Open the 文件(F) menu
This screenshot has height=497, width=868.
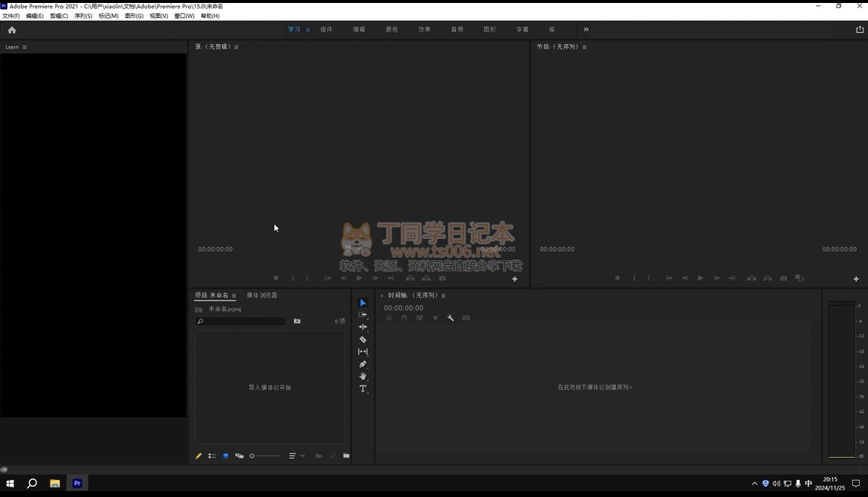[11, 16]
